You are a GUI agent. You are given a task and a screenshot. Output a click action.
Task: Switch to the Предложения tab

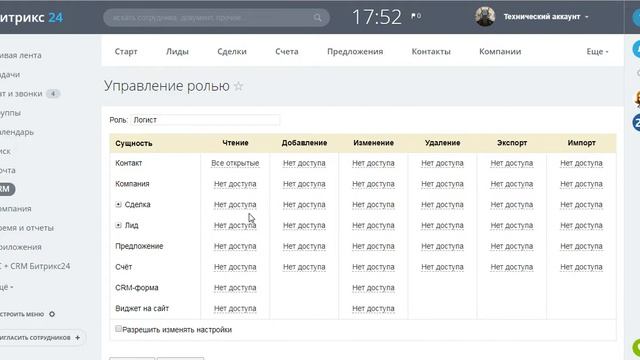(x=355, y=51)
